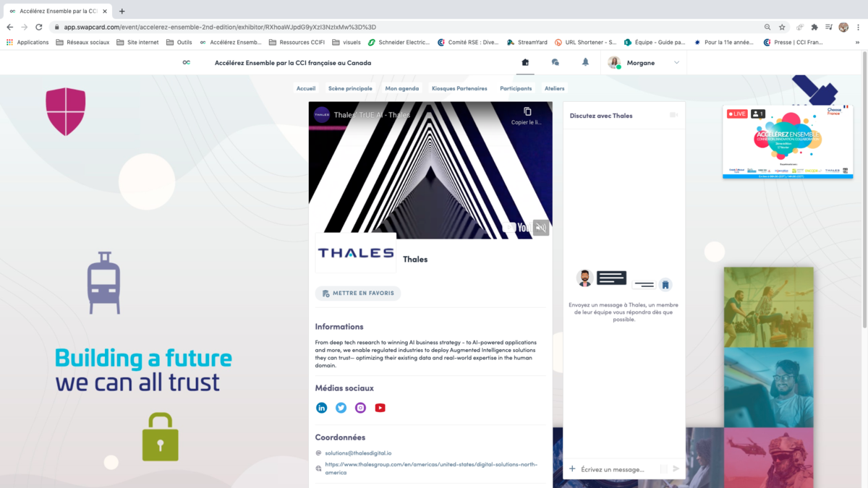
Task: Open Thales Instagram profile icon
Action: coord(361,408)
